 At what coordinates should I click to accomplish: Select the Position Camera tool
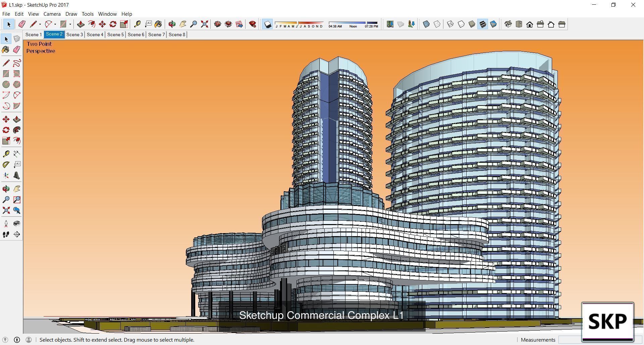click(6, 224)
